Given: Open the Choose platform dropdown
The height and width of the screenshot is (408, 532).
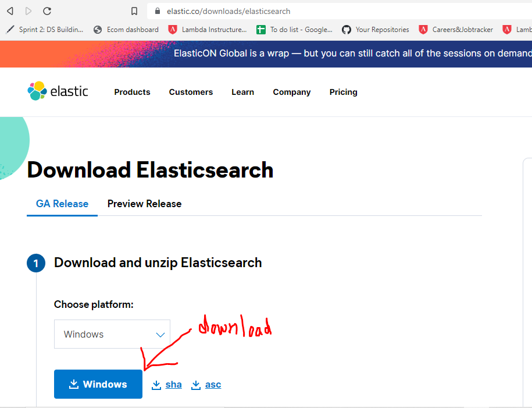Looking at the screenshot, I should (x=112, y=334).
